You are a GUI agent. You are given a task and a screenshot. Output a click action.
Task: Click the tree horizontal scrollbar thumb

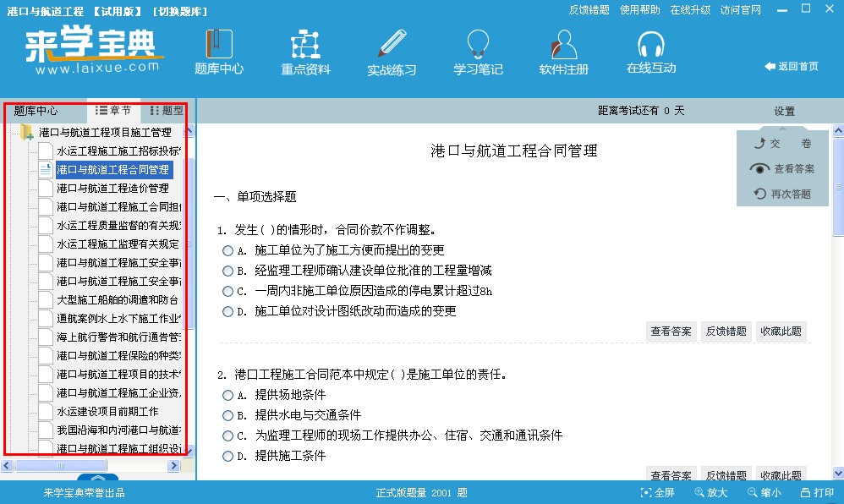click(61, 465)
